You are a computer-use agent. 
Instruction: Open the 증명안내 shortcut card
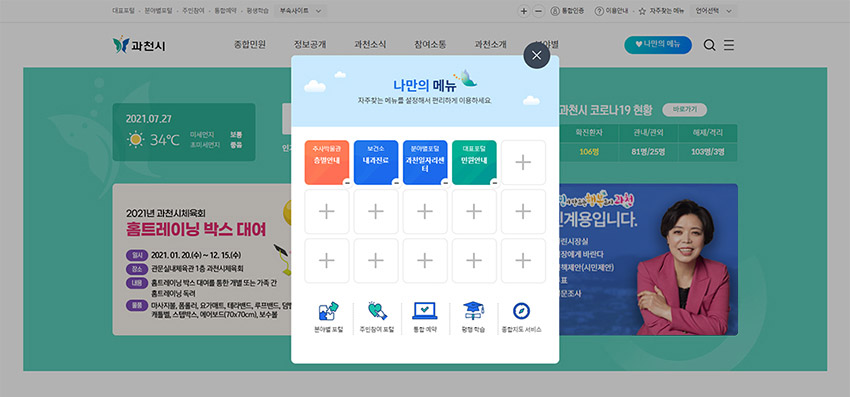click(x=326, y=162)
